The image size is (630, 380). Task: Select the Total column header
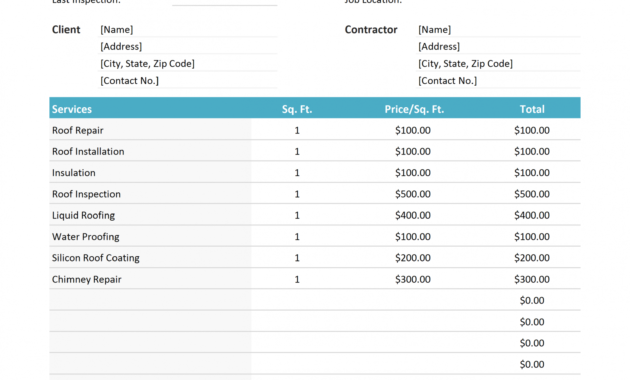(532, 109)
